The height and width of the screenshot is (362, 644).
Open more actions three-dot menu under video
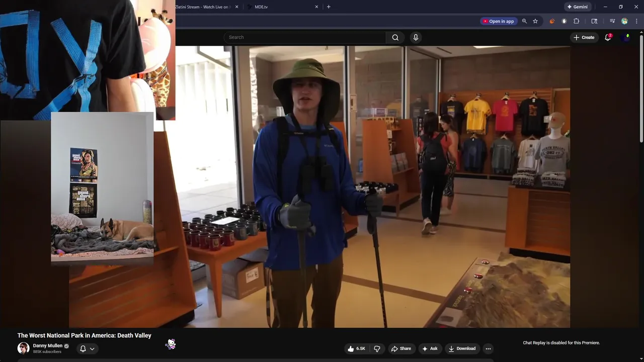coord(488,348)
